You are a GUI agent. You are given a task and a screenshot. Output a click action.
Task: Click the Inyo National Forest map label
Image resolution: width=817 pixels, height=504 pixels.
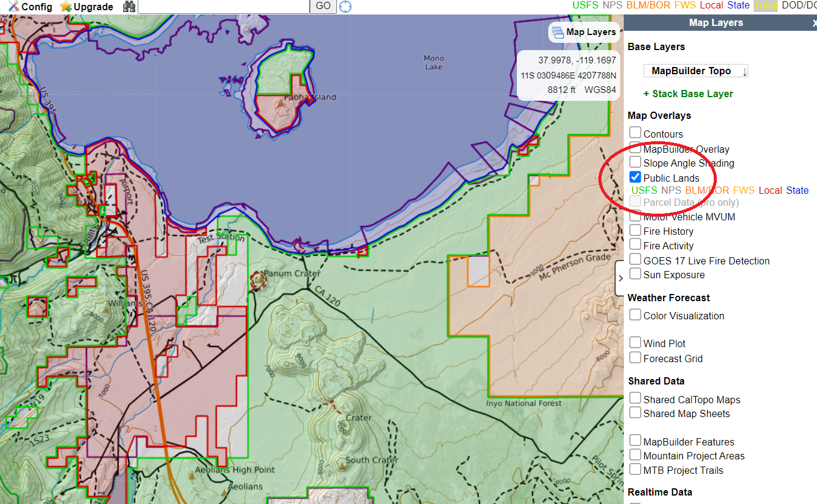pyautogui.click(x=524, y=403)
